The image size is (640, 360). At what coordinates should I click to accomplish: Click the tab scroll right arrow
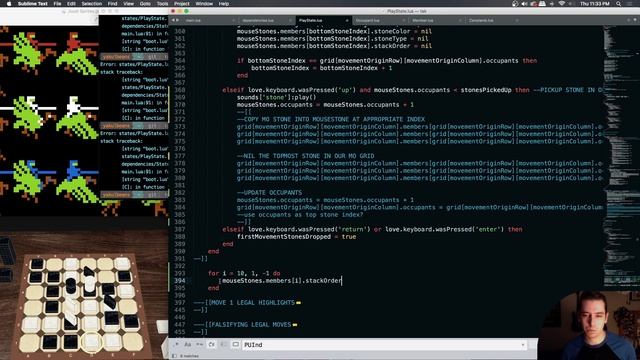pos(178,20)
